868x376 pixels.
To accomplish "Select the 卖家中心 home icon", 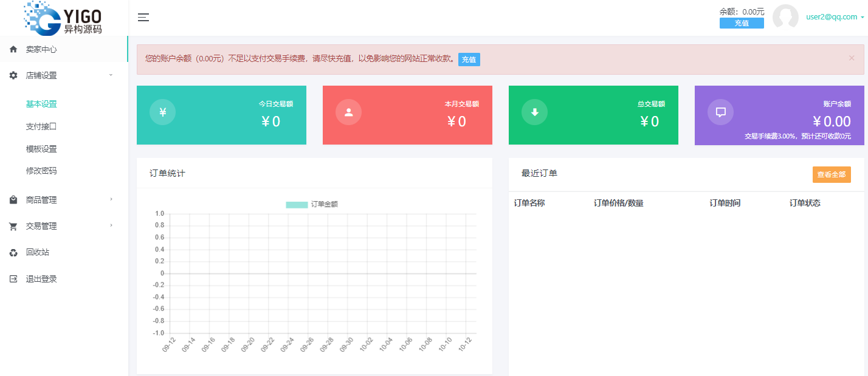I will click(12, 49).
